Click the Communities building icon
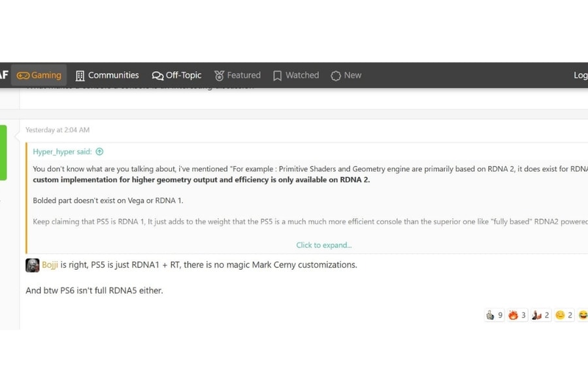 click(80, 76)
